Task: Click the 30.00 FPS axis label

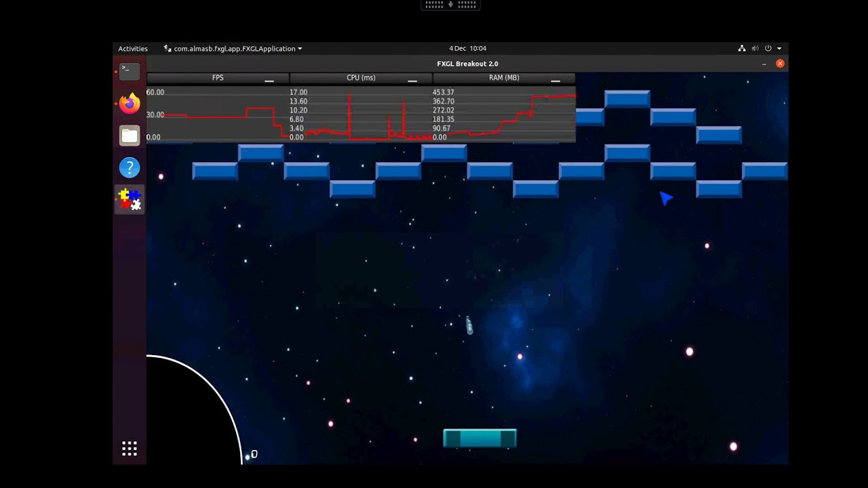Action: click(155, 115)
